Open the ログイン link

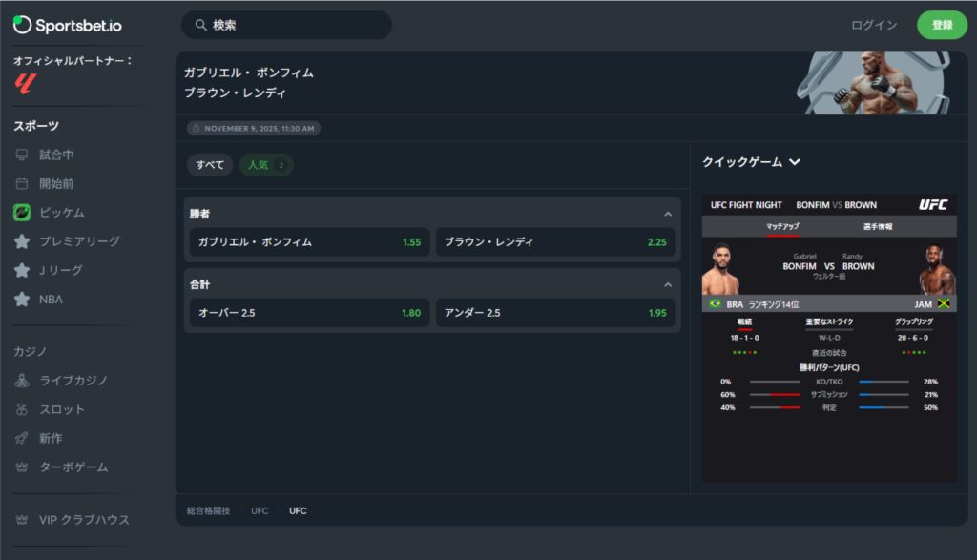click(873, 25)
